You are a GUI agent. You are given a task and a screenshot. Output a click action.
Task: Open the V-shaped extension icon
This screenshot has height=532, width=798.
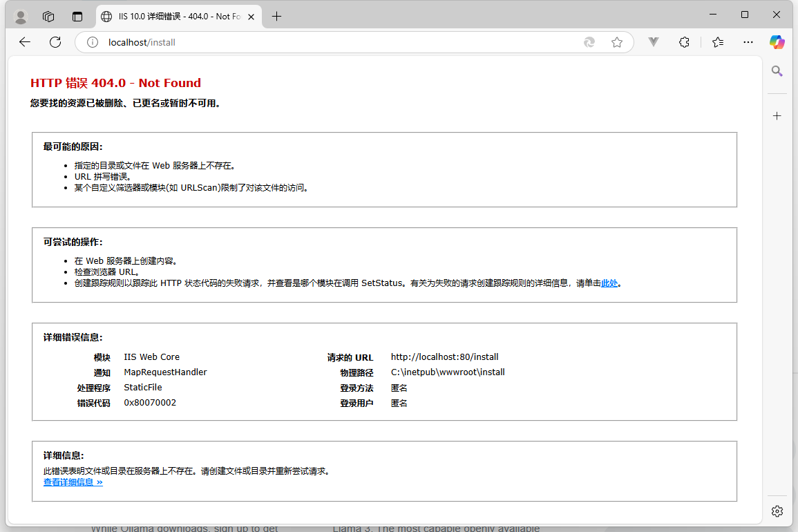click(654, 42)
